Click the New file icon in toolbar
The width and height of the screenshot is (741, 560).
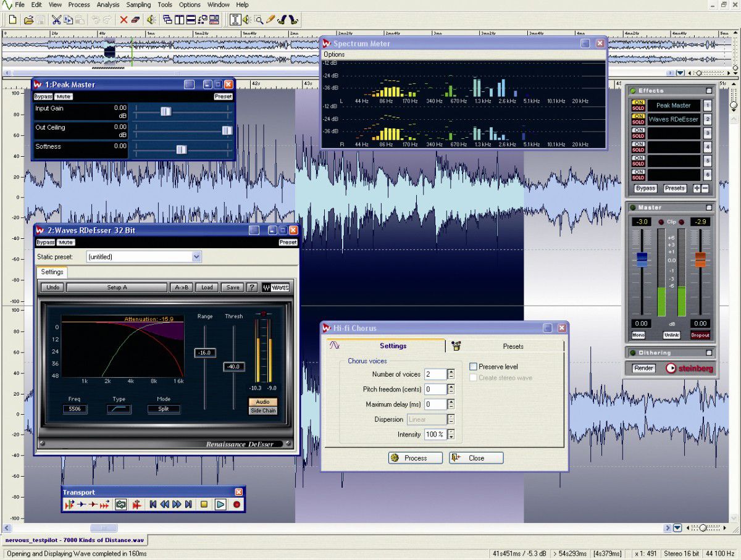(x=13, y=20)
